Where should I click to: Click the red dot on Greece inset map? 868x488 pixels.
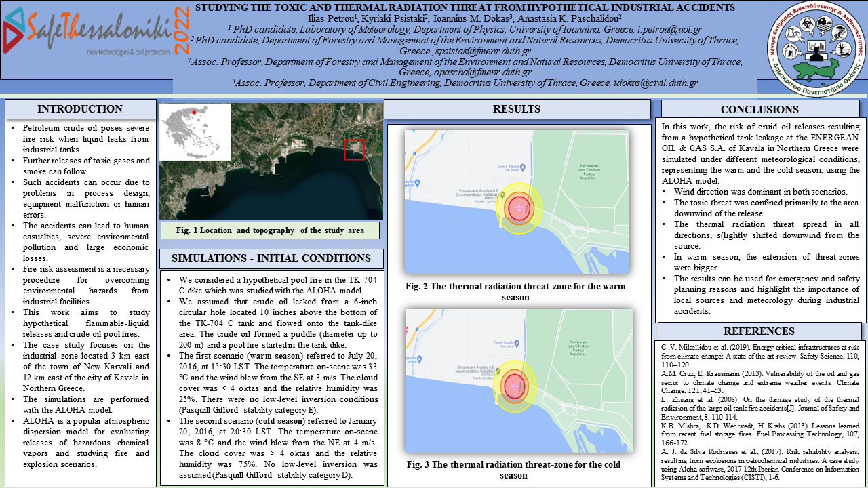(194, 112)
